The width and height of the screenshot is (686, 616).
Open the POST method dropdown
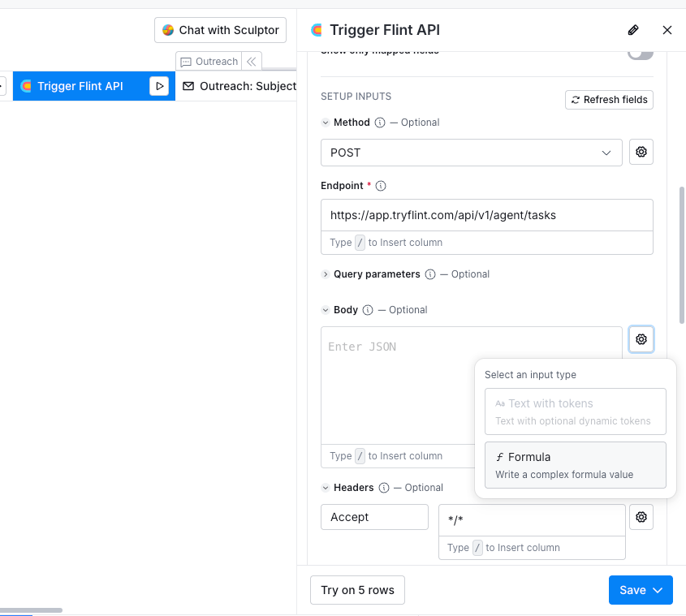pos(471,152)
